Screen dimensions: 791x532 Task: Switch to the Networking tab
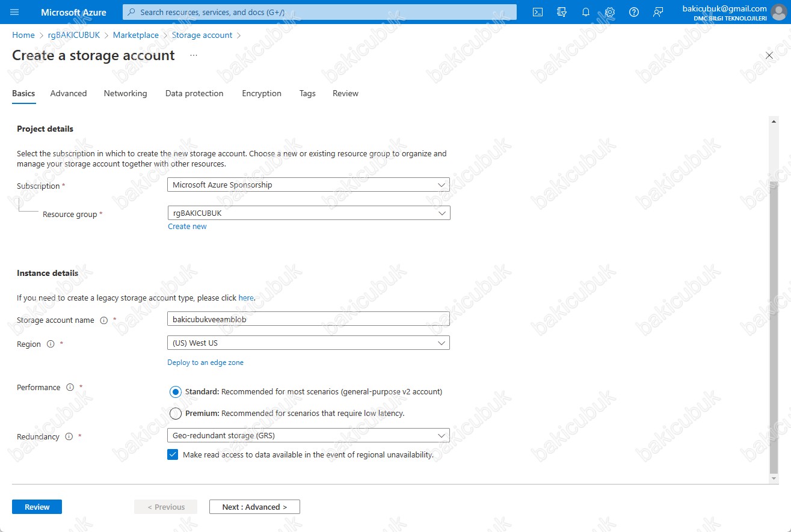tap(125, 94)
